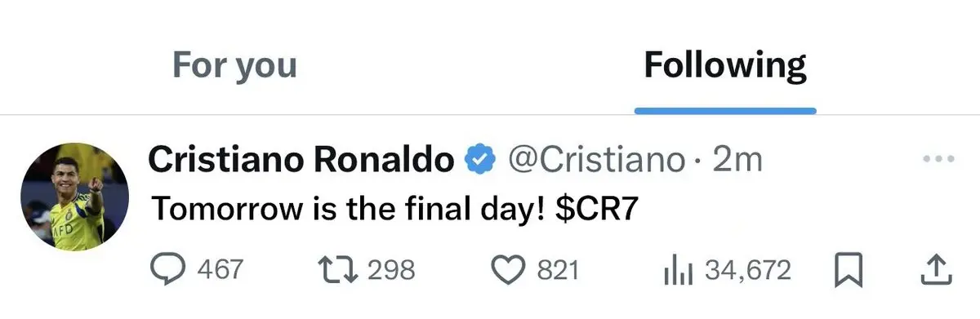This screenshot has width=980, height=319.
Task: Open the @Cristiano handle link
Action: [596, 160]
